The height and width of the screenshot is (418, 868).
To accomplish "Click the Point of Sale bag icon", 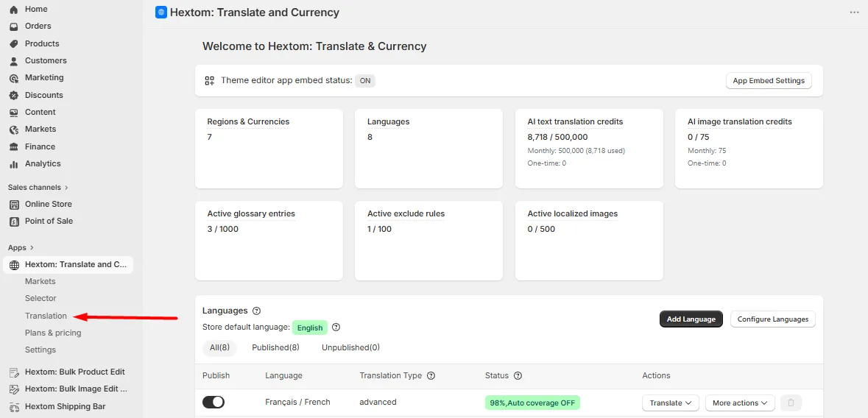I will pyautogui.click(x=15, y=222).
